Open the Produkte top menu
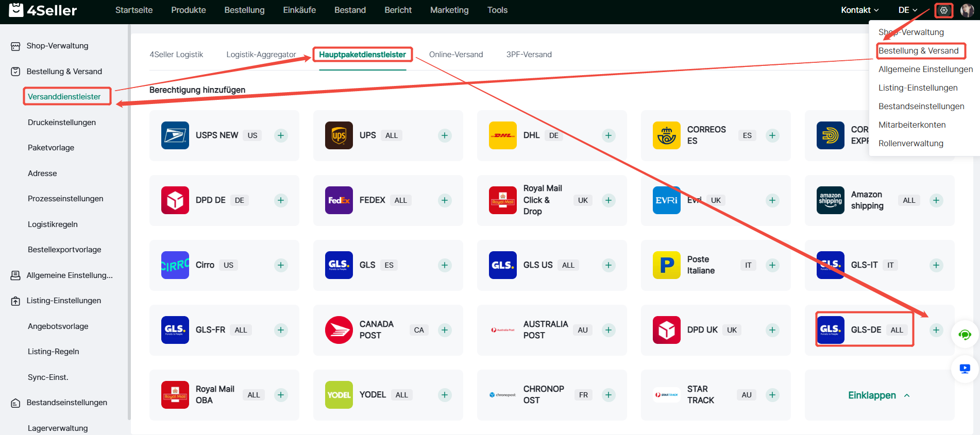980x435 pixels. coord(189,10)
